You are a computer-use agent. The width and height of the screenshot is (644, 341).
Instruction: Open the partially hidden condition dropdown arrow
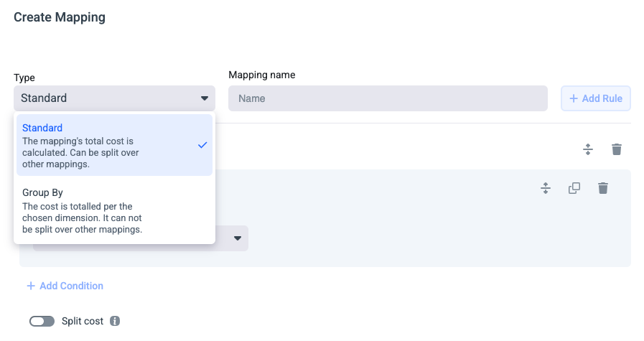[x=238, y=238]
